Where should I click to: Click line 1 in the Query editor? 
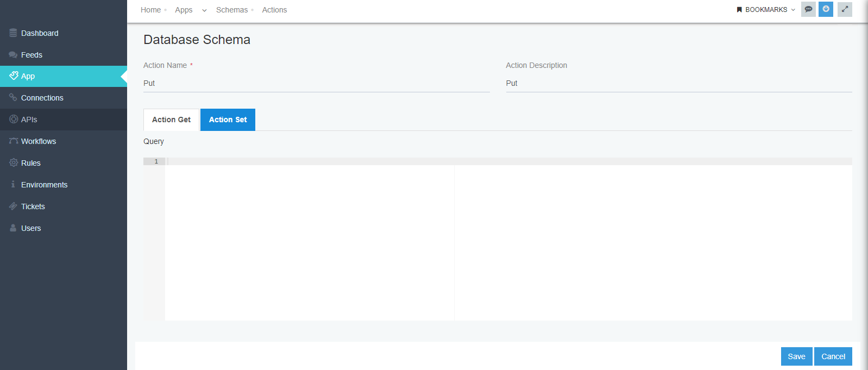click(x=508, y=161)
